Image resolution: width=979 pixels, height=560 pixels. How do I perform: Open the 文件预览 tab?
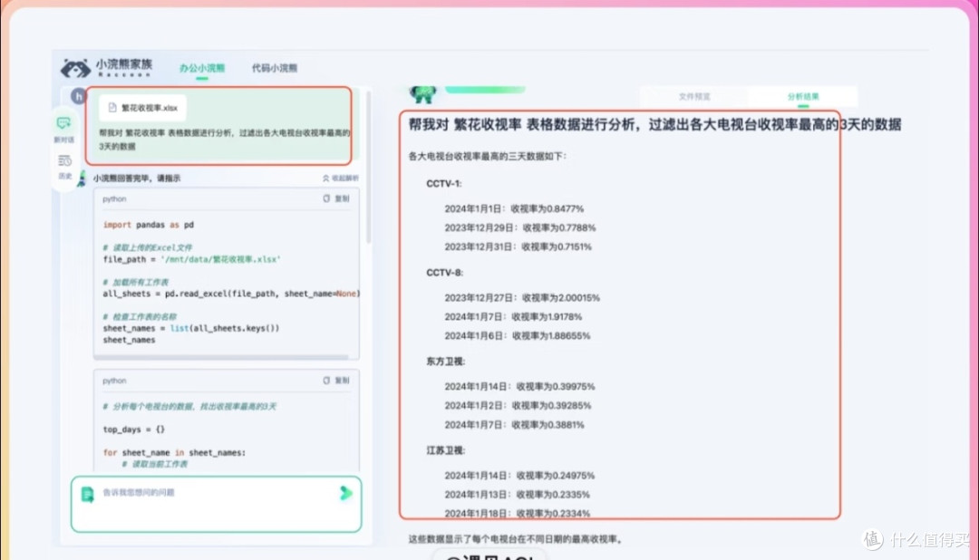pyautogui.click(x=694, y=97)
